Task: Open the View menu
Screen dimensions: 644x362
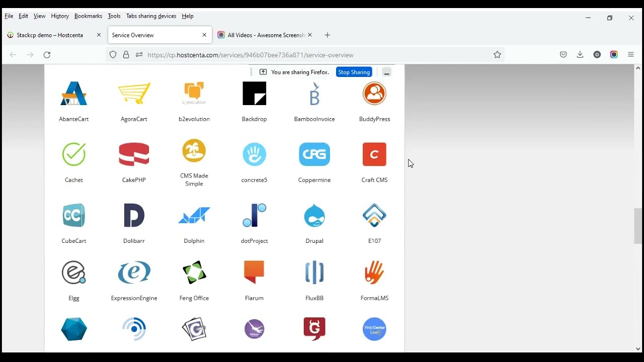Action: coord(40,16)
